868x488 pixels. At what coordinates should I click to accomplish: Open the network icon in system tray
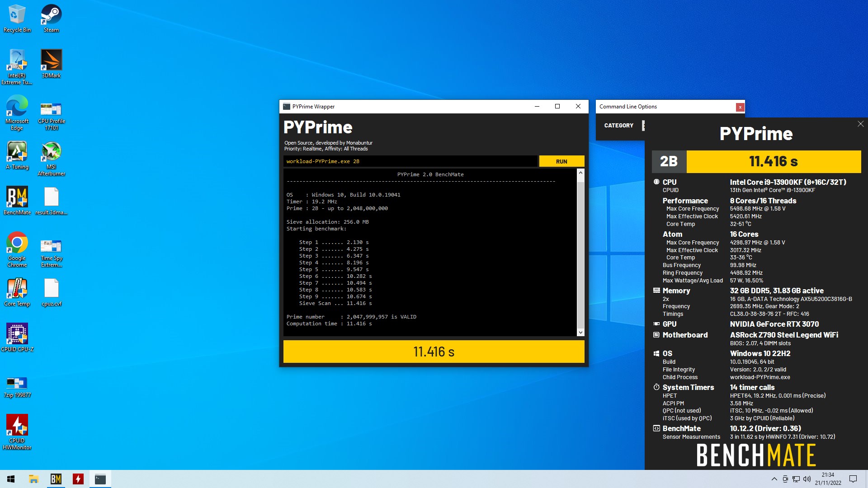click(796, 479)
